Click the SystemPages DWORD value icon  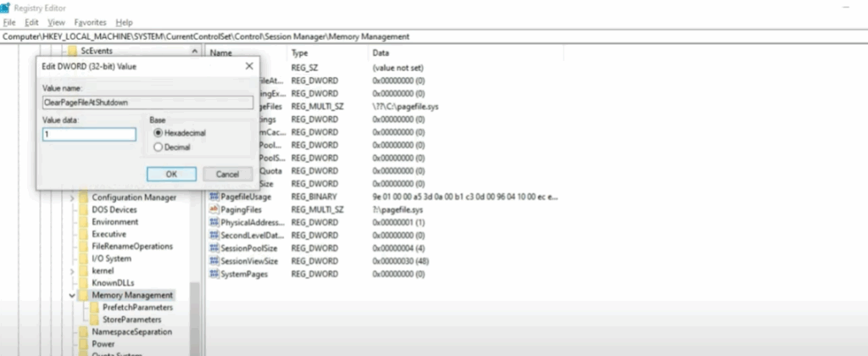pyautogui.click(x=214, y=274)
